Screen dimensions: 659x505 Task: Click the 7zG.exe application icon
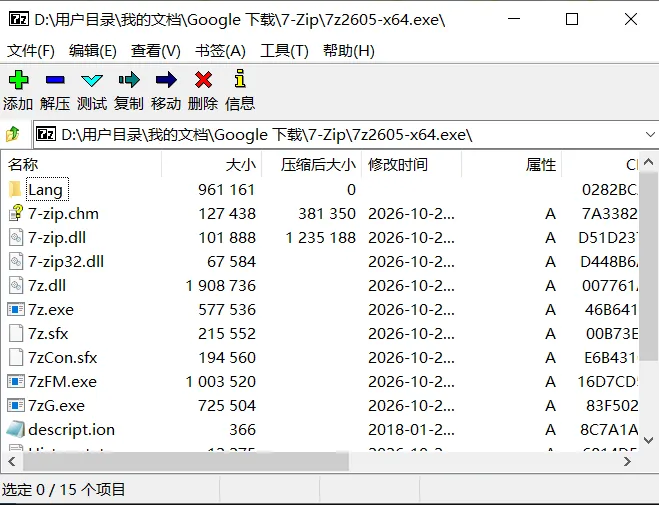click(16, 405)
